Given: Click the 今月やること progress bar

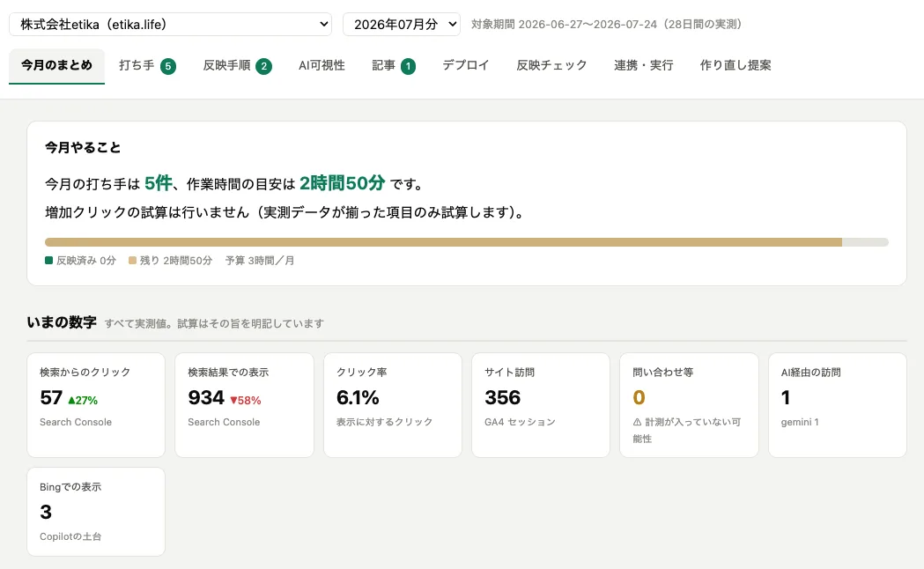Looking at the screenshot, I should pos(467,242).
